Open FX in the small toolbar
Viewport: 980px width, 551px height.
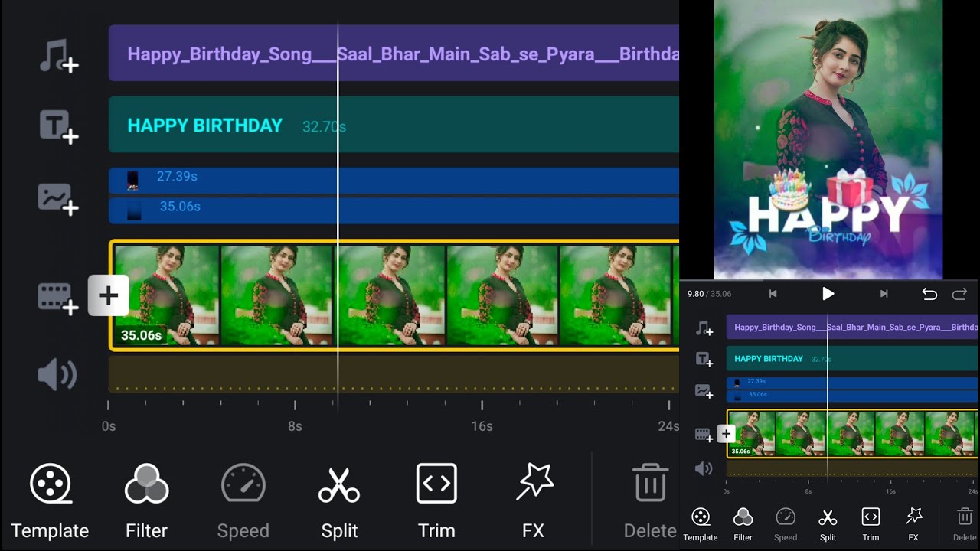[x=913, y=525]
